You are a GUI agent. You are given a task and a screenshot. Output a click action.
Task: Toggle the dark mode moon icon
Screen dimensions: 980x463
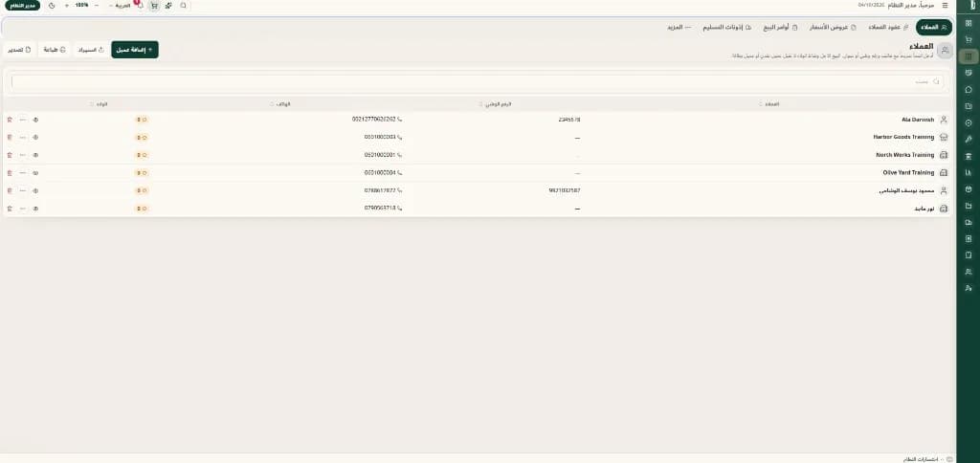click(51, 5)
